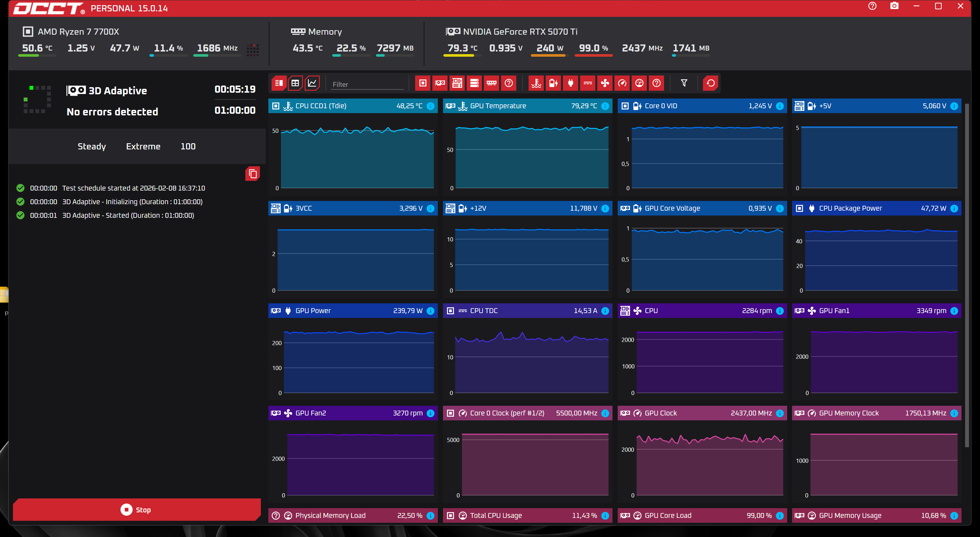Toggle memory sensors filter

coord(492,83)
